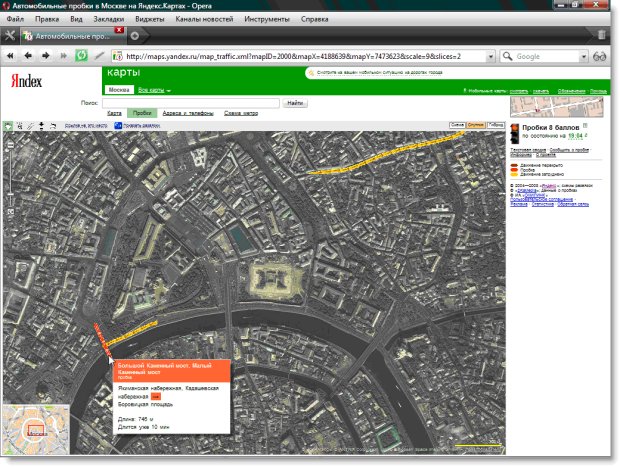This screenshot has width=620, height=467.
Task: Click the mini street map thumbnail banner
Action: tap(557, 107)
